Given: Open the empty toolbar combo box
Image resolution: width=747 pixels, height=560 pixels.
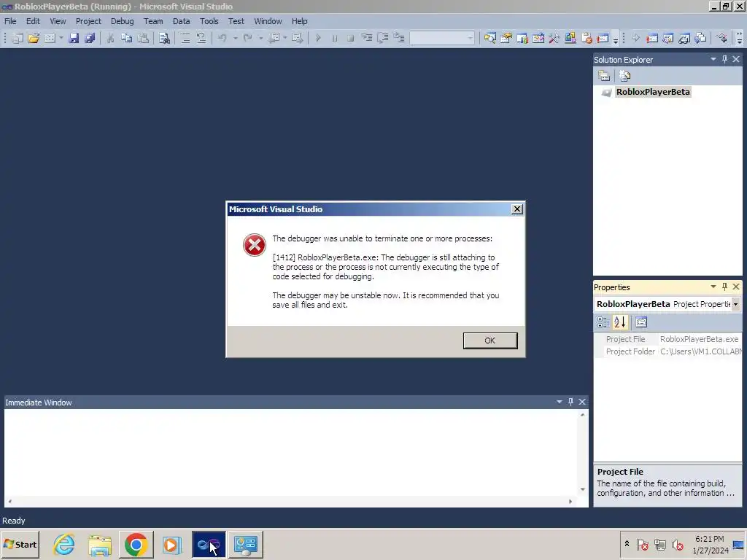Looking at the screenshot, I should 442,38.
